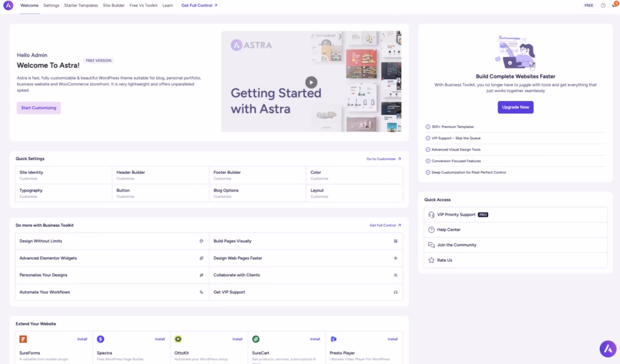Open Site Identity quick setting
The height and width of the screenshot is (364, 620).
coord(63,175)
